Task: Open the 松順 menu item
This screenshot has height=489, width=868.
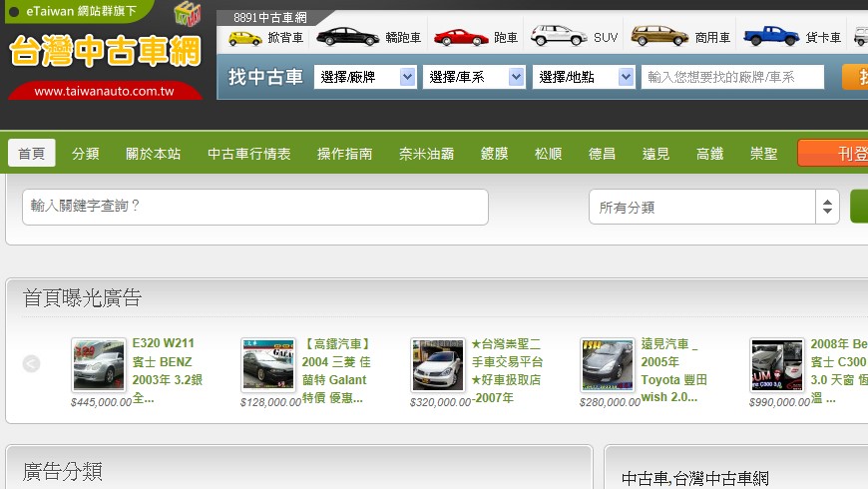Action: click(548, 154)
